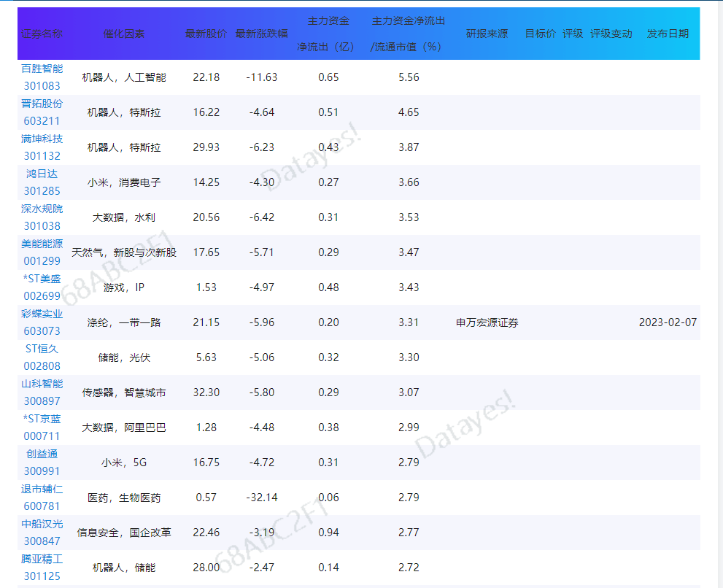
Task: Click the 主力资金净流出/流通市值(%) header
Action: 409,34
